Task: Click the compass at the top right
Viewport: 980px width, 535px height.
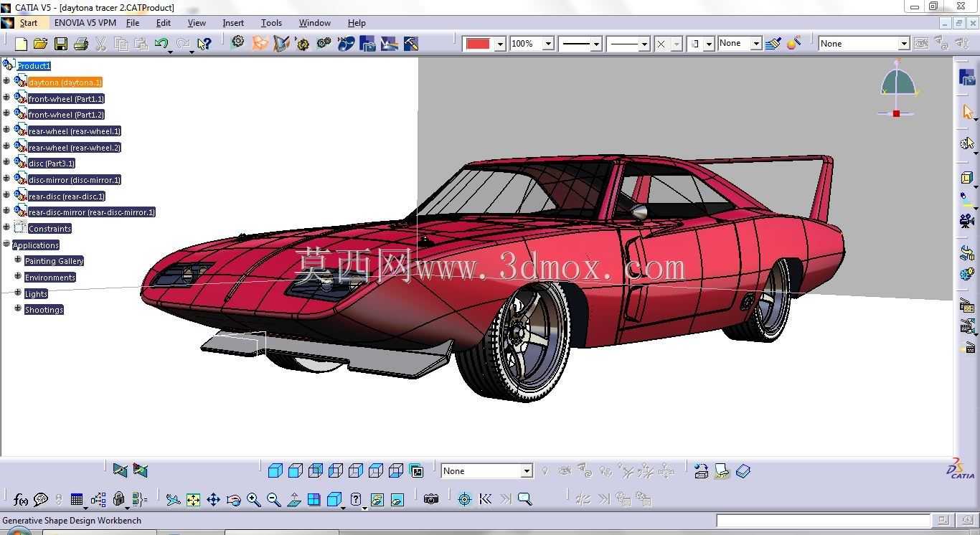Action: [898, 88]
